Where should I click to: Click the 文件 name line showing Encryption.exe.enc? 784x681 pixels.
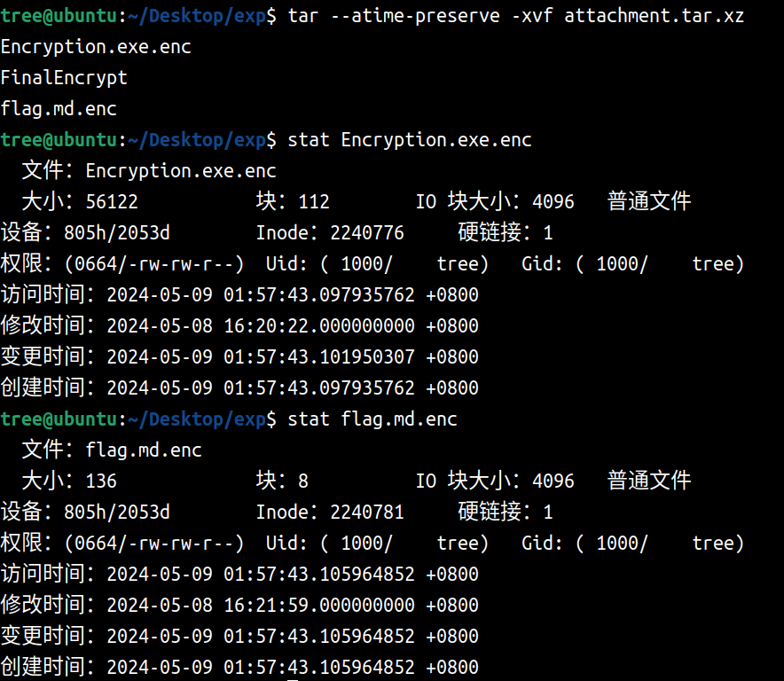click(149, 171)
